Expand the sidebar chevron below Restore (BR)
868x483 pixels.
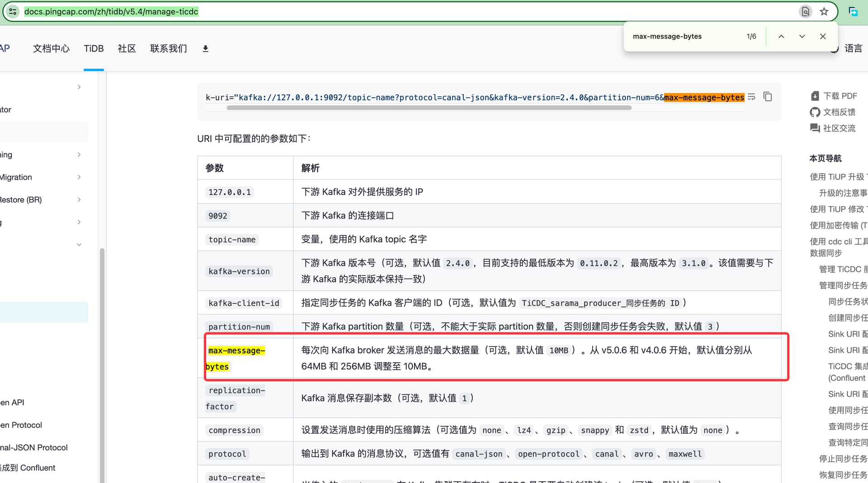(x=79, y=222)
